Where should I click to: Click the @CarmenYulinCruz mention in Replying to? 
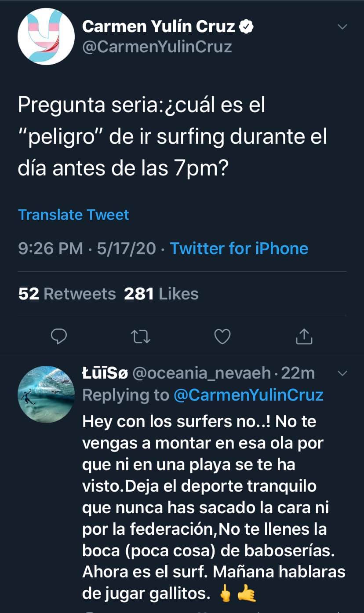pos(248,395)
